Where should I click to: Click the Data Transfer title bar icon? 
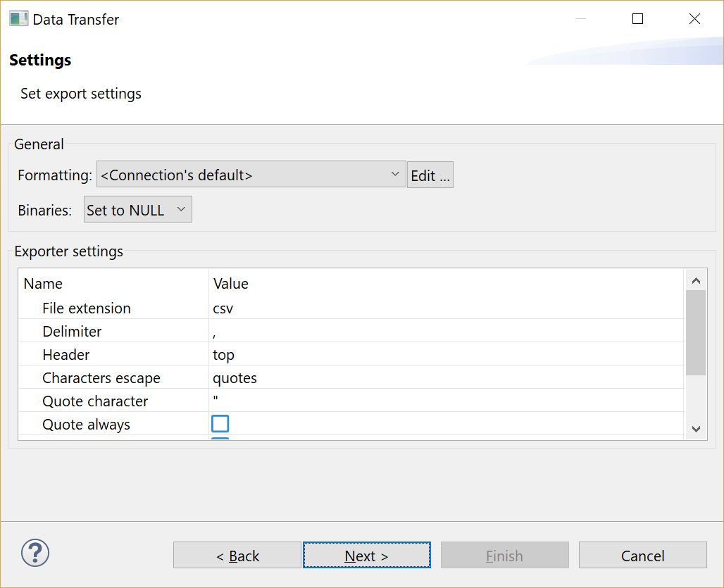click(18, 18)
